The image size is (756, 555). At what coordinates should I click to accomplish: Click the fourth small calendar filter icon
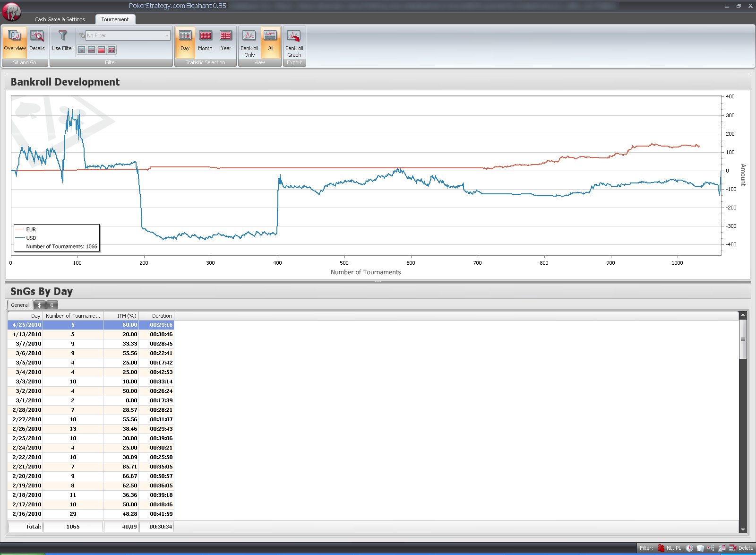tap(112, 50)
